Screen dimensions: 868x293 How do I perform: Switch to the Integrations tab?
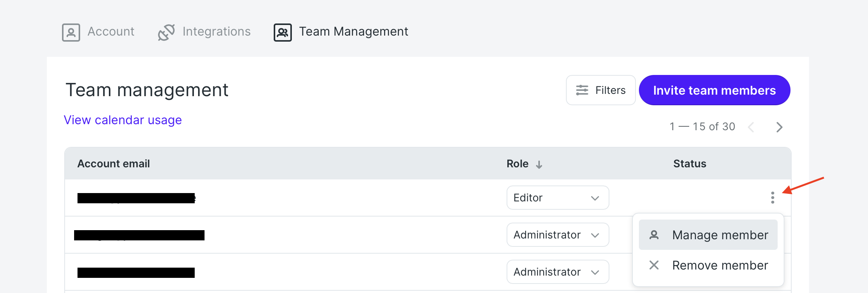coord(204,32)
